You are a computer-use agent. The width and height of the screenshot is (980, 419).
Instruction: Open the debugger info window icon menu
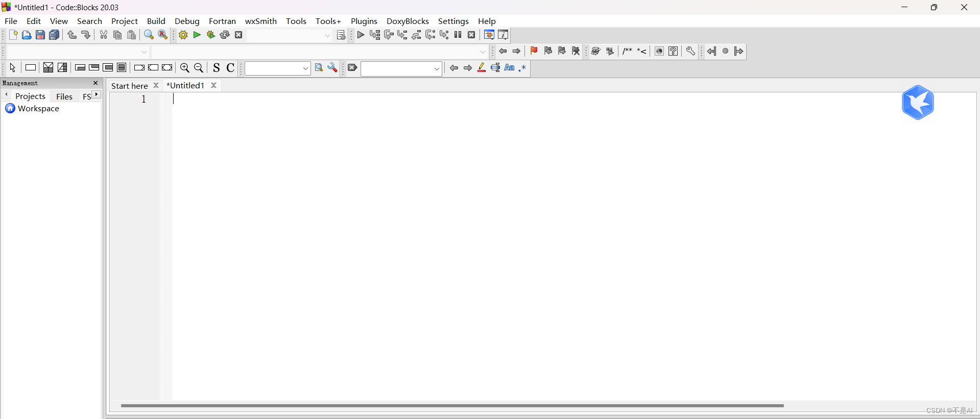(x=504, y=35)
